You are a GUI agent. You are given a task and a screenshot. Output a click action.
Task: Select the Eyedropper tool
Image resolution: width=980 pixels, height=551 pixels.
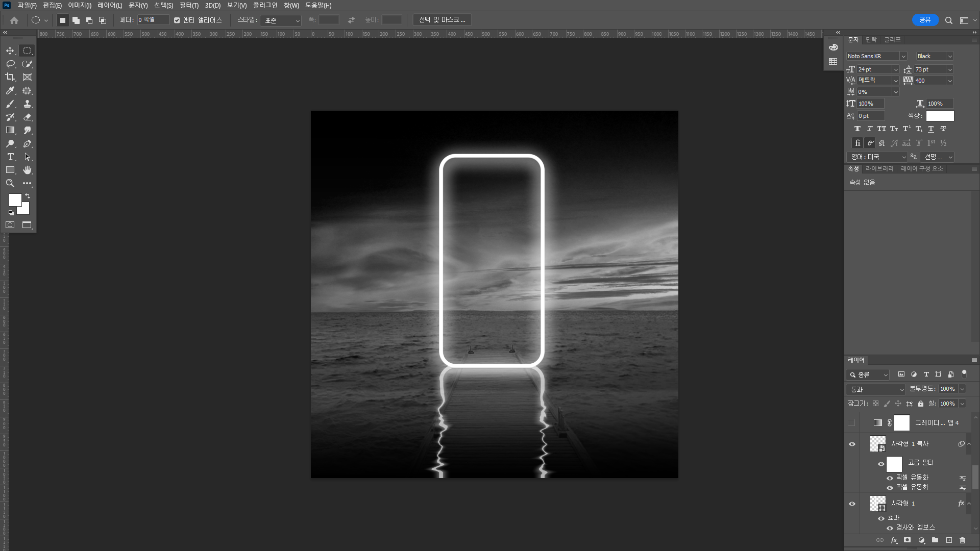click(10, 90)
